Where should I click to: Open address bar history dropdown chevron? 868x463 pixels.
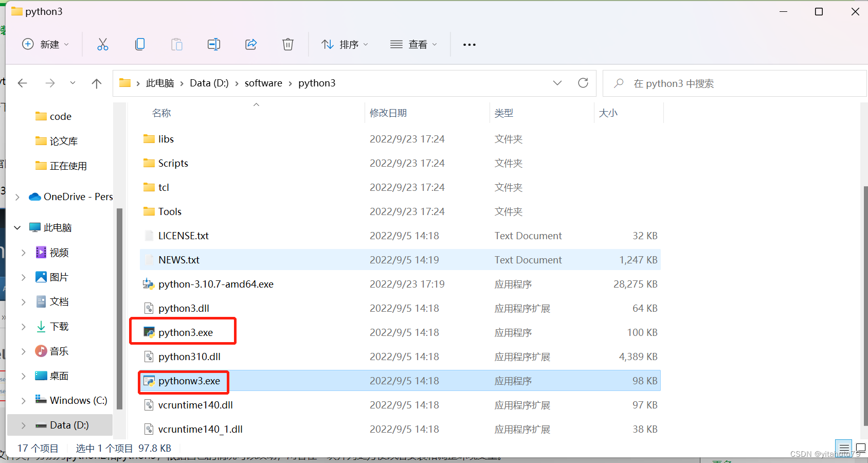(x=557, y=83)
